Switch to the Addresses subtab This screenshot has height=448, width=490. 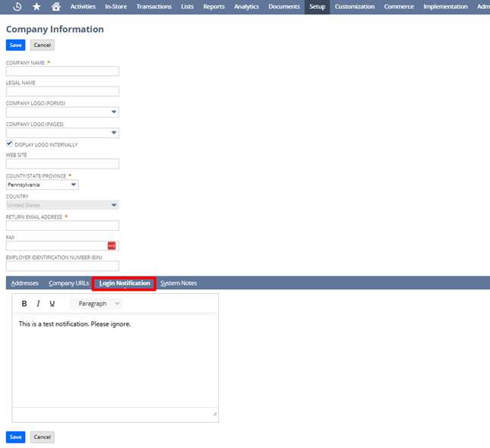24,283
